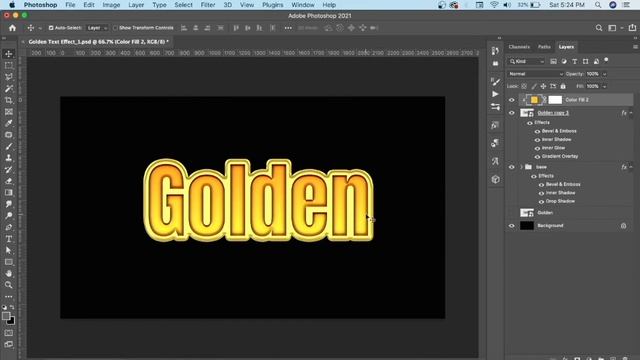Lock transparent pixels icon
The height and width of the screenshot is (360, 640).
tap(524, 86)
